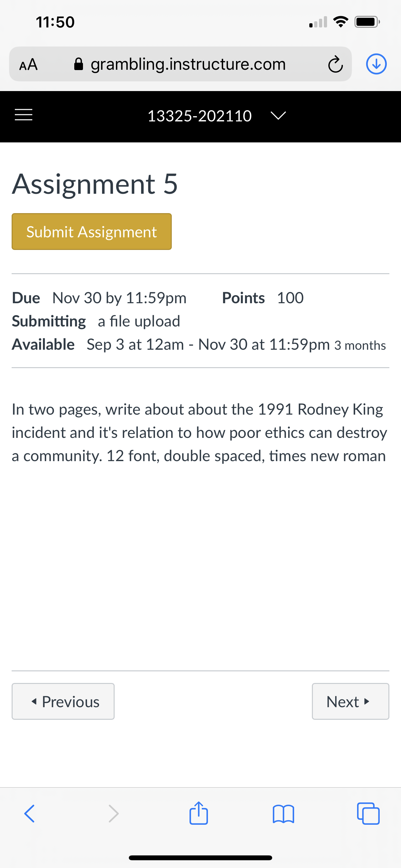Screen dimensions: 401x868
Task: Tap the Safari reload page icon
Action: (335, 64)
